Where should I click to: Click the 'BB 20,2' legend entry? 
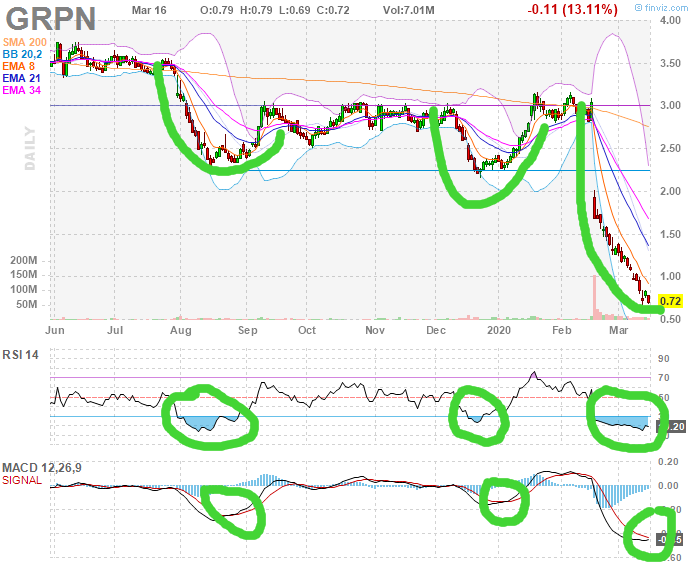(x=22, y=54)
